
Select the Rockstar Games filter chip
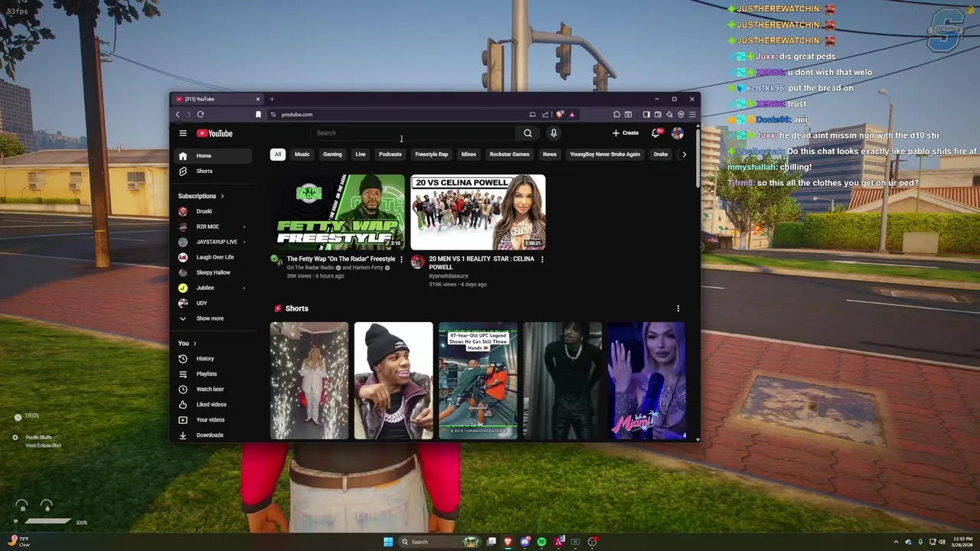click(x=509, y=155)
